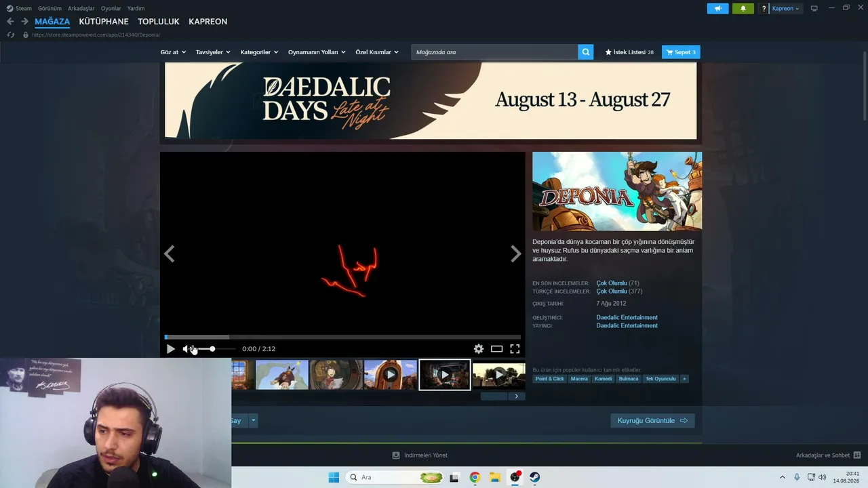Open recent reviews Çok Olumlu link
868x488 pixels.
point(612,283)
